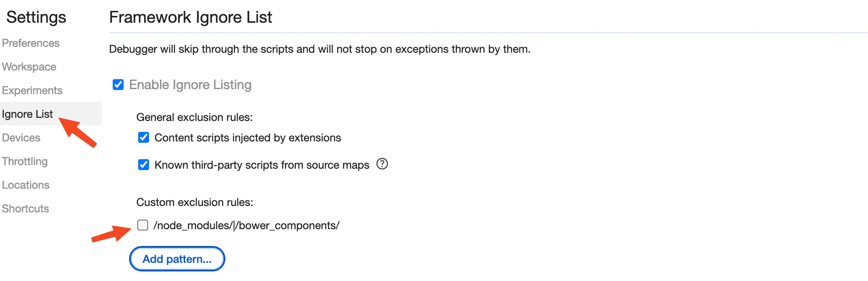Select the Ignore List tab
Screen dimensions: 868x281
pyautogui.click(x=27, y=114)
